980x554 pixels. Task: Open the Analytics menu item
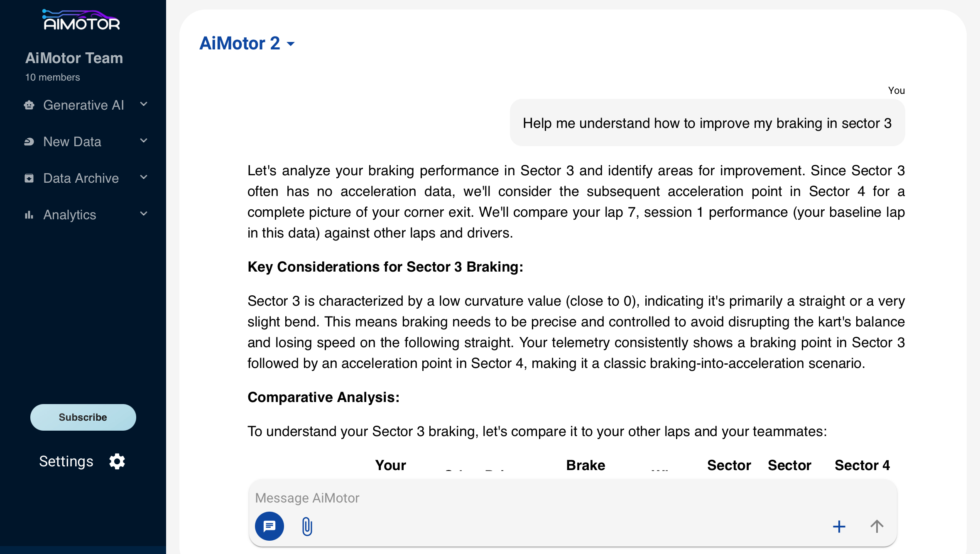70,215
